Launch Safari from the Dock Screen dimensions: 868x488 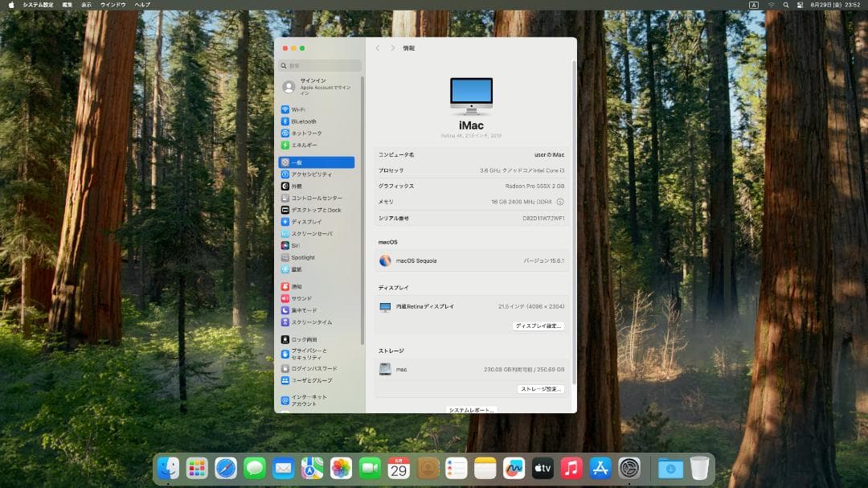226,468
